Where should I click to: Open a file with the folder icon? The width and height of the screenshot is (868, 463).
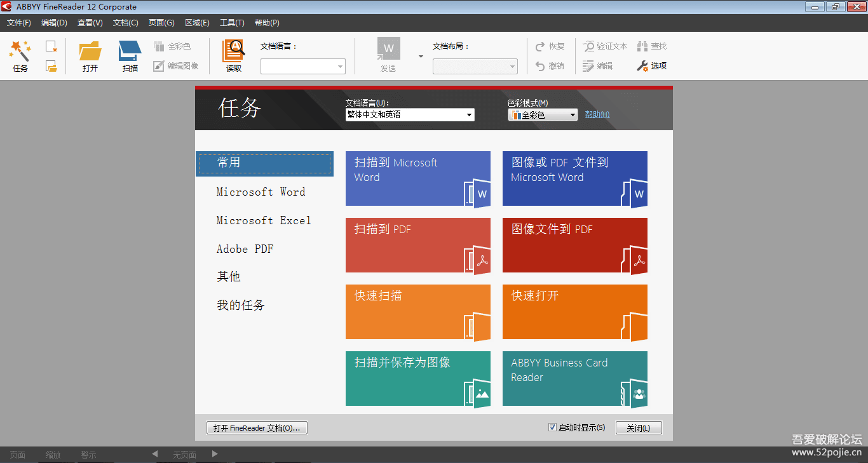[x=90, y=56]
